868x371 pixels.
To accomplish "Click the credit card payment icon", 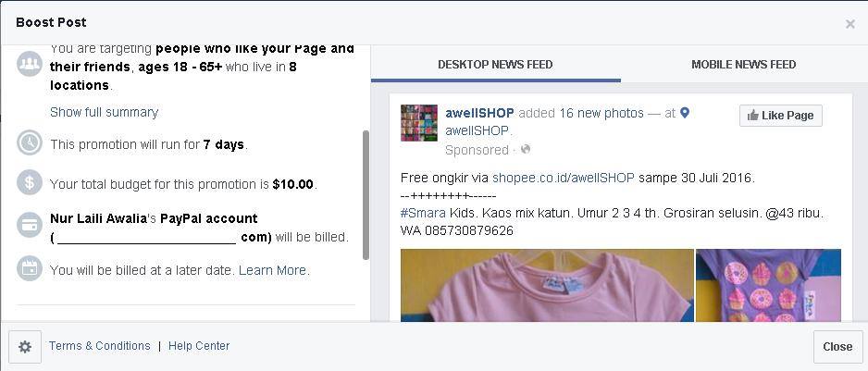I will pos(30,225).
